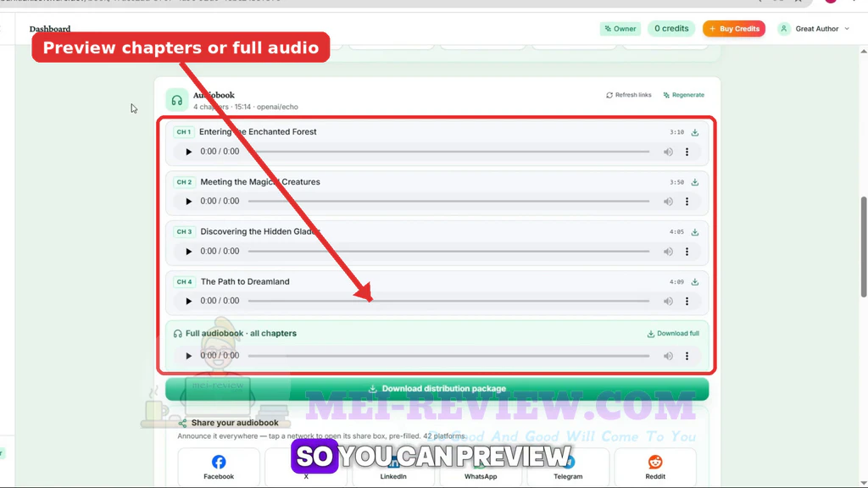Seek on chapter 4 progress bar
Screen dimensions: 868x488
pyautogui.click(x=448, y=301)
